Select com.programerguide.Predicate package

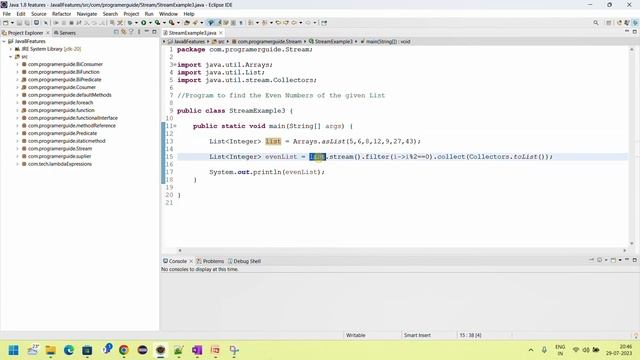pyautogui.click(x=62, y=133)
